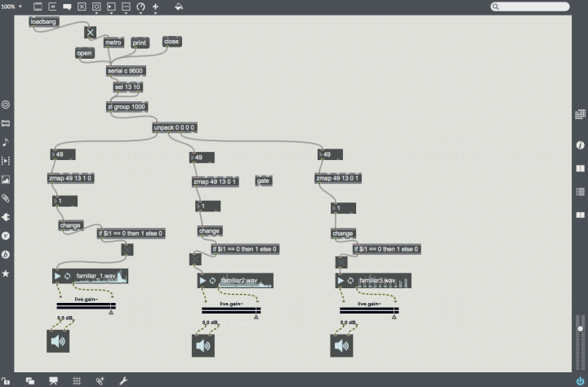Open the Vizzie modules icon
The height and width of the screenshot is (387, 588).
6,236
